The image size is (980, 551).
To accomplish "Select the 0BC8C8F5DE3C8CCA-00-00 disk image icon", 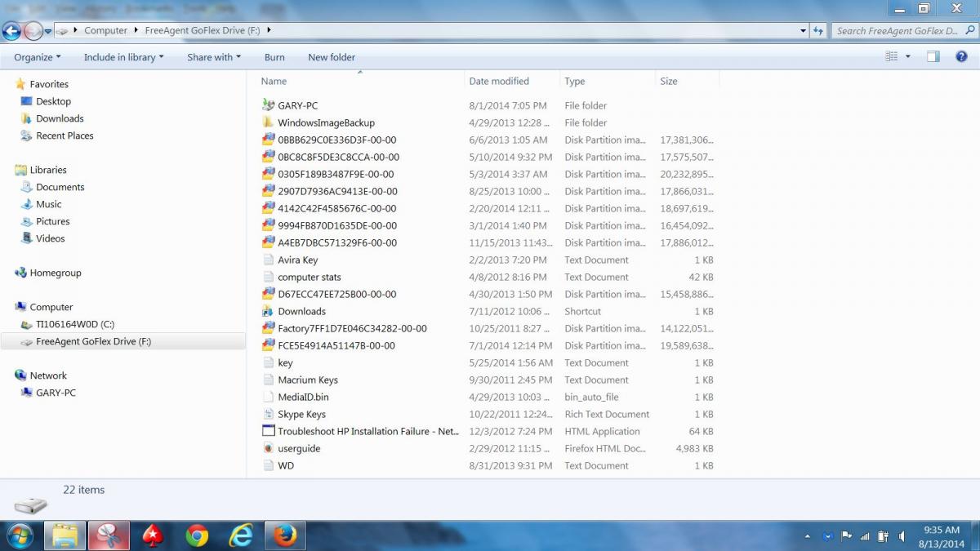I will coord(268,157).
